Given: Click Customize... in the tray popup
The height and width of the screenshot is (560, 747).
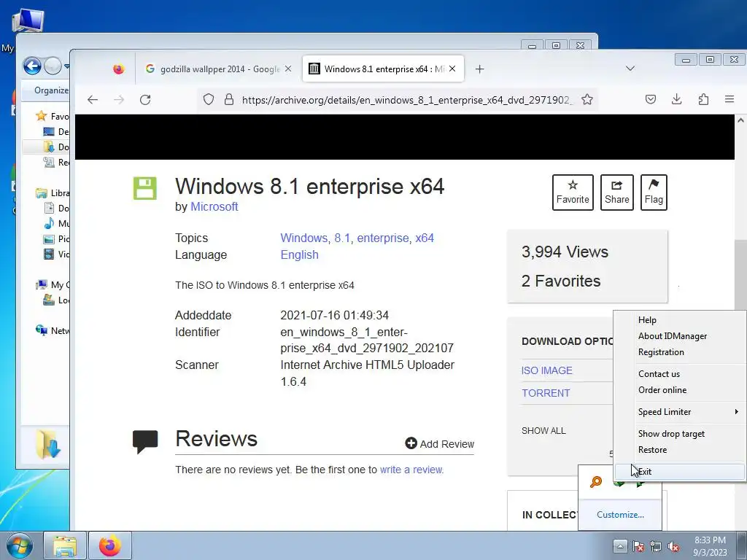Looking at the screenshot, I should (x=620, y=515).
